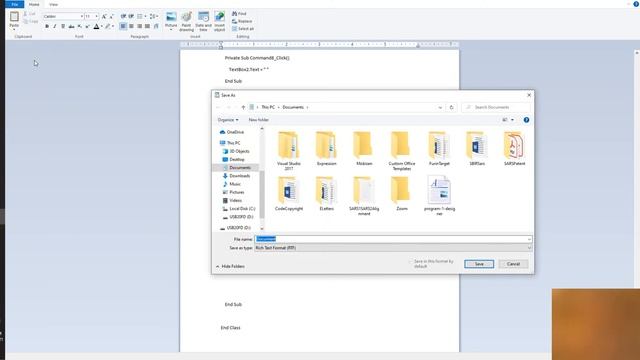Select Downloads in the navigation pane
This screenshot has width=640, height=360.
coord(236,176)
